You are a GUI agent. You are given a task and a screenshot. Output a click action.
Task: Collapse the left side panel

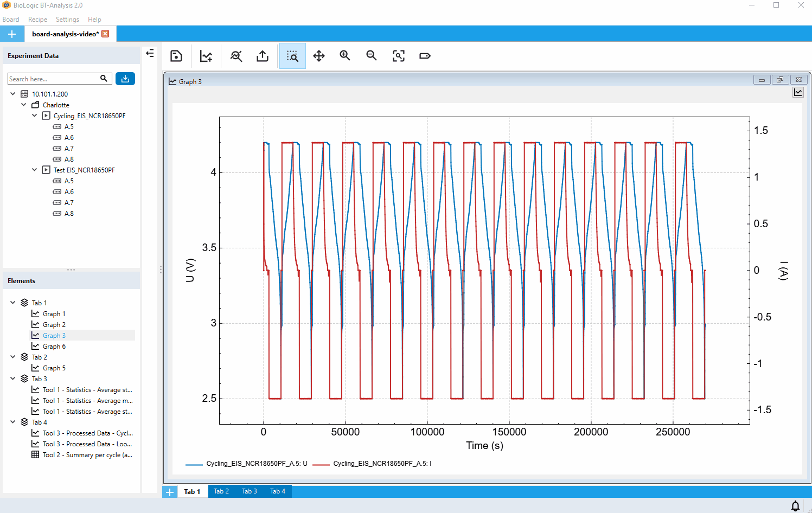150,53
